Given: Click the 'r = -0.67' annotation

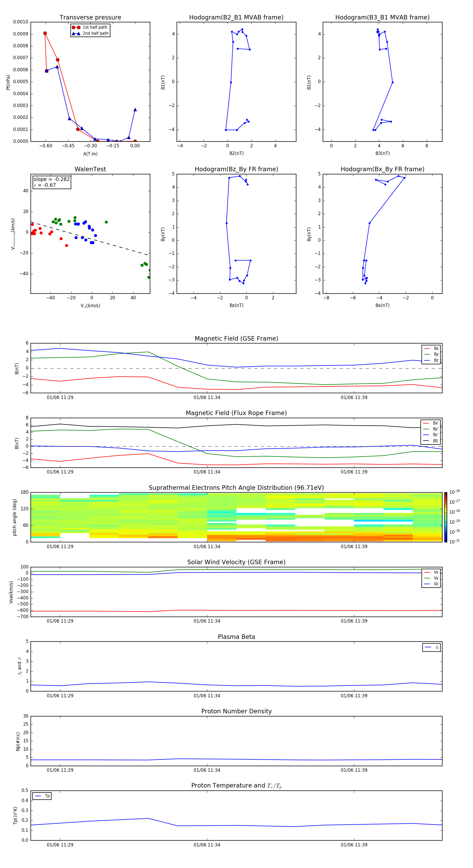Looking at the screenshot, I should (45, 185).
